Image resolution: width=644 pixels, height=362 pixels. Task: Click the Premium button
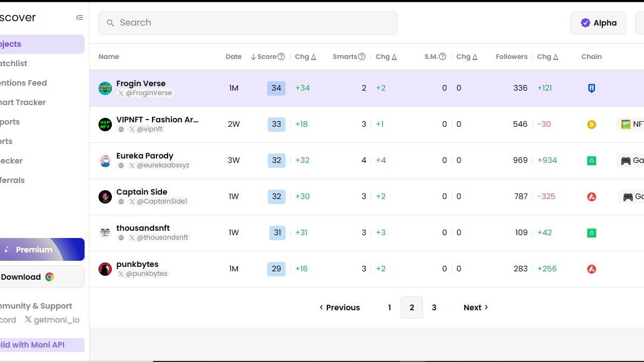pos(42,250)
